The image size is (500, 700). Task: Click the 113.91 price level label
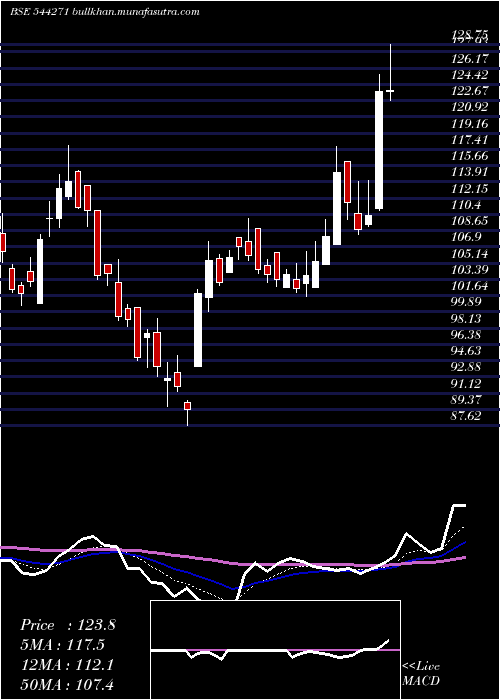[x=469, y=172]
